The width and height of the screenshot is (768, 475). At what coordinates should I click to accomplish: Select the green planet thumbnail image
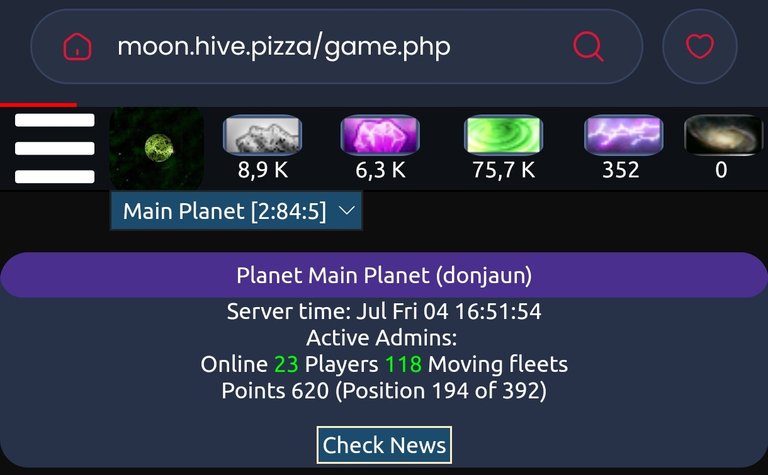[x=157, y=148]
